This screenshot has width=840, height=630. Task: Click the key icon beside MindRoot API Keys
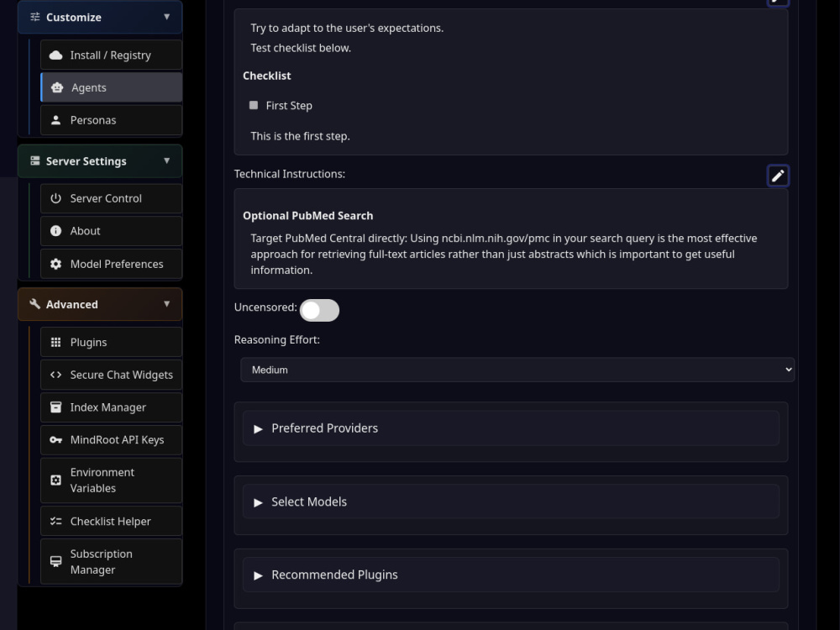(x=55, y=440)
